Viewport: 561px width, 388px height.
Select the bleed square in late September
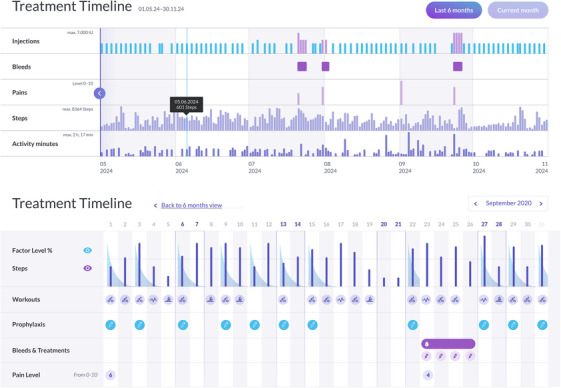pyautogui.click(x=458, y=66)
